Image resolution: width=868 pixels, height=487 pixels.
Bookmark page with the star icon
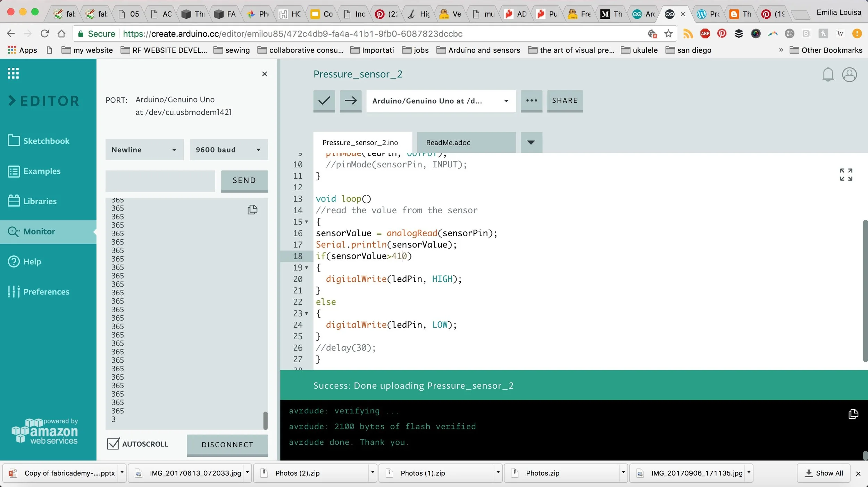click(x=668, y=34)
